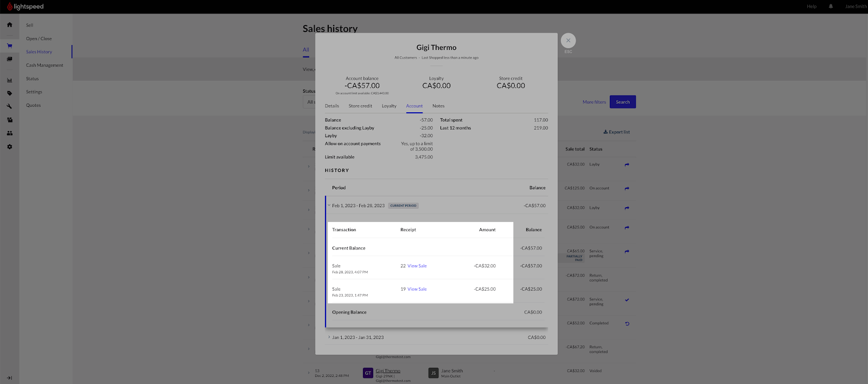The image size is (868, 384).
Task: Click the Opening Balance row label
Action: [349, 312]
